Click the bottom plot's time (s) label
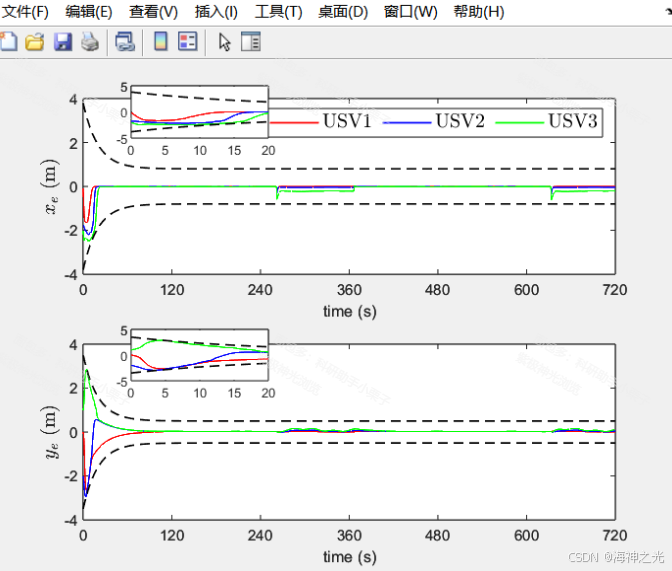This screenshot has width=672, height=571. coord(350,557)
